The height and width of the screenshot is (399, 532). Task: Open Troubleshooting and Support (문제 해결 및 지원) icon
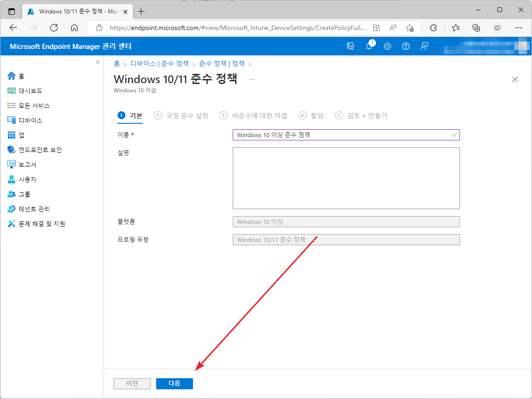click(12, 224)
